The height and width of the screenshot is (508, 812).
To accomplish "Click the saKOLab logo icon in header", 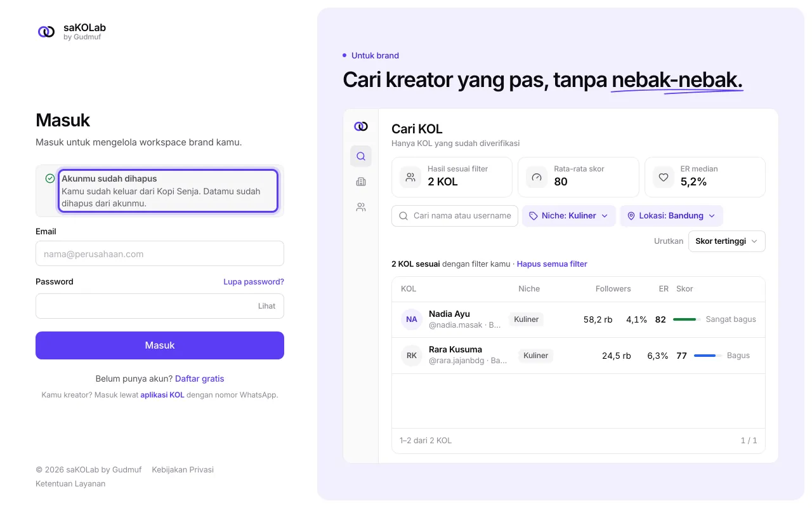I will (x=46, y=32).
